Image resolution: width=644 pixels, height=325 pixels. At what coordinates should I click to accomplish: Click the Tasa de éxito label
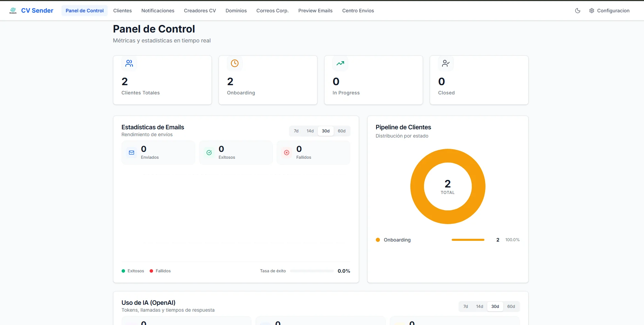tap(273, 271)
